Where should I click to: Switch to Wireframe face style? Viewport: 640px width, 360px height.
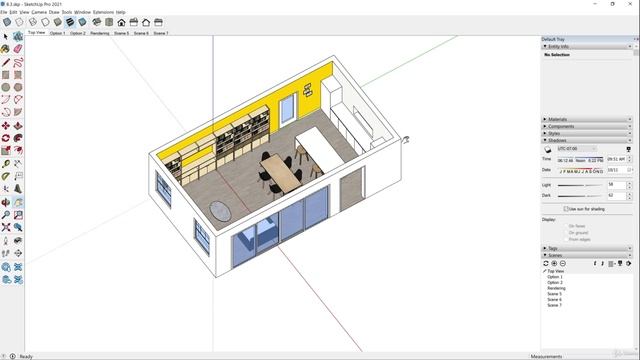point(33,22)
